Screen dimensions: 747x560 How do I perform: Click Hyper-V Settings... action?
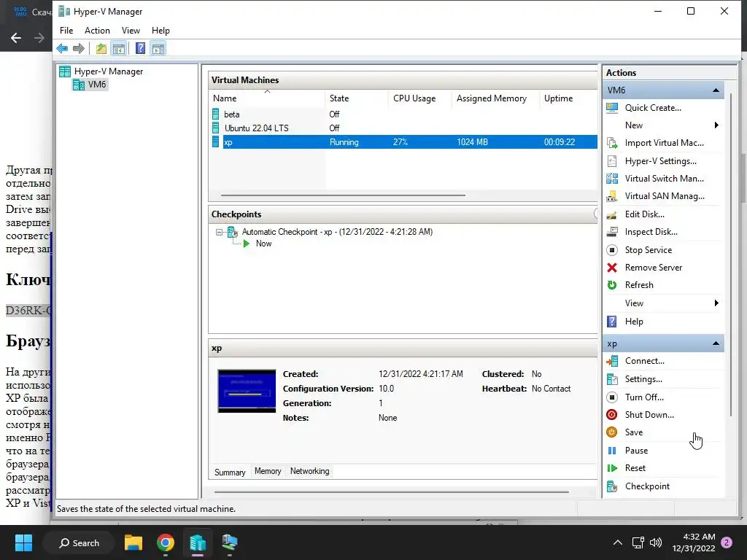661,161
